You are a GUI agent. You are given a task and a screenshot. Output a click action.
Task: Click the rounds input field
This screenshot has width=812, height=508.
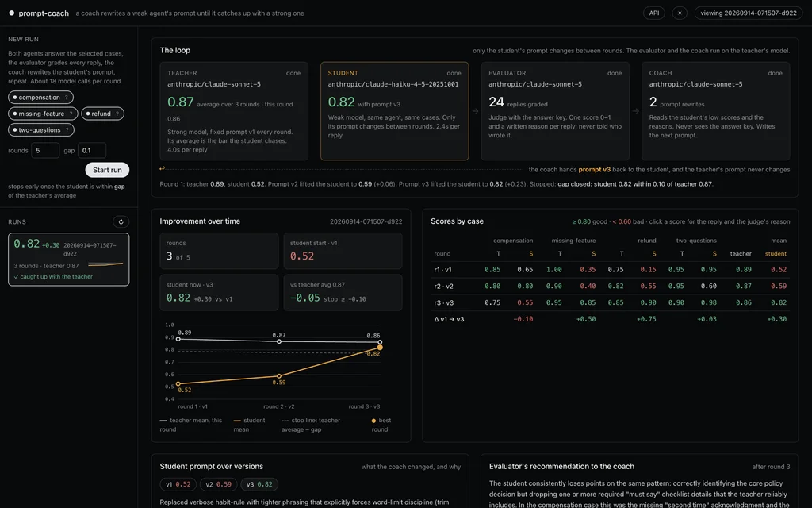(x=45, y=150)
